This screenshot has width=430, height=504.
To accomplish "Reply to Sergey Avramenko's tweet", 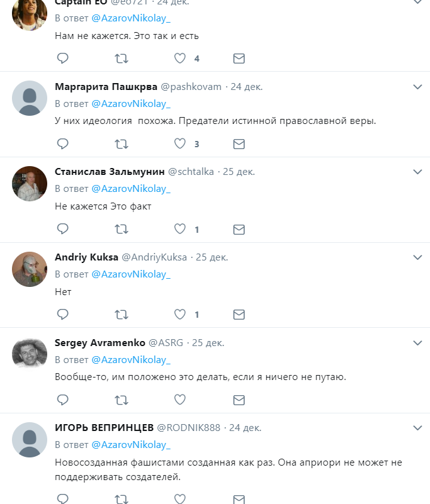I will (63, 400).
